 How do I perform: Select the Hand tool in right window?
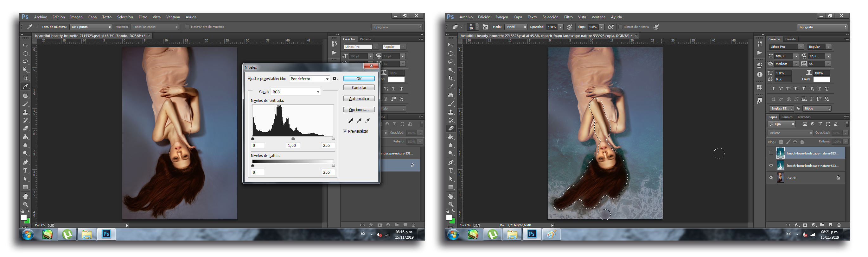tap(450, 196)
